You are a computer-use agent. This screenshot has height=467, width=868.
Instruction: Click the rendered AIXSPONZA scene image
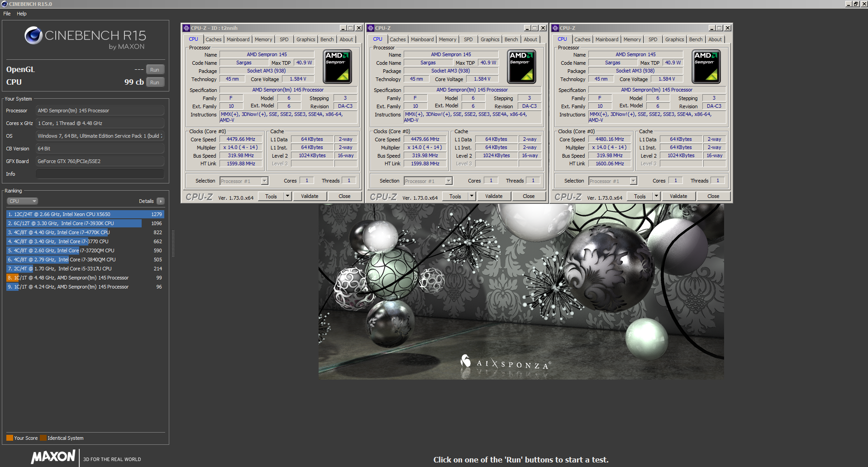click(521, 291)
